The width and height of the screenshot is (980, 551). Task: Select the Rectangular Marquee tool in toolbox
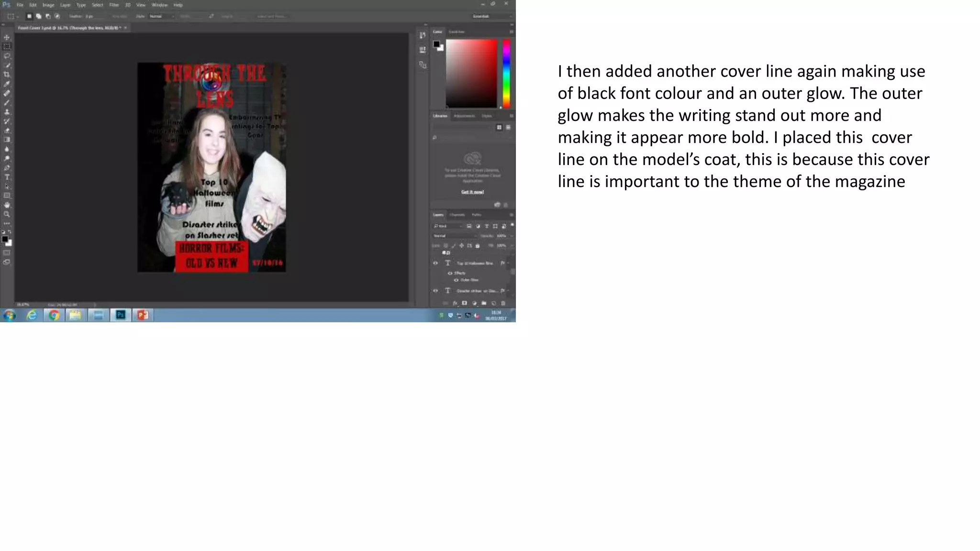click(x=7, y=46)
